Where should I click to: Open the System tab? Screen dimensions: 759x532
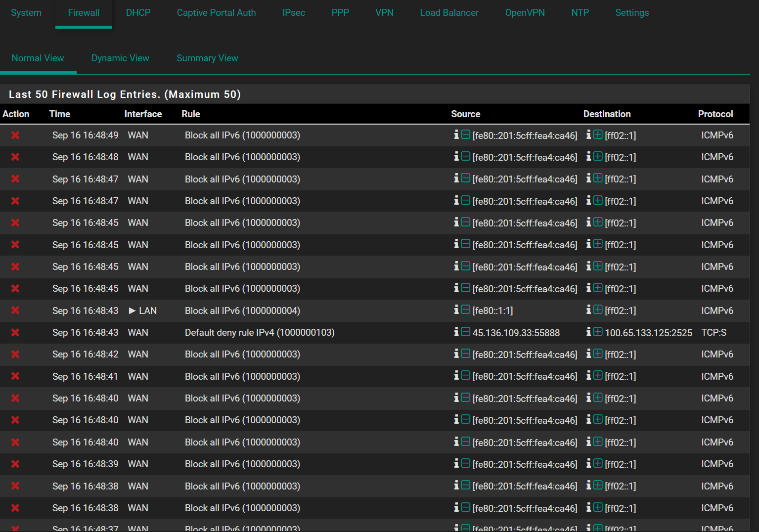coord(26,13)
